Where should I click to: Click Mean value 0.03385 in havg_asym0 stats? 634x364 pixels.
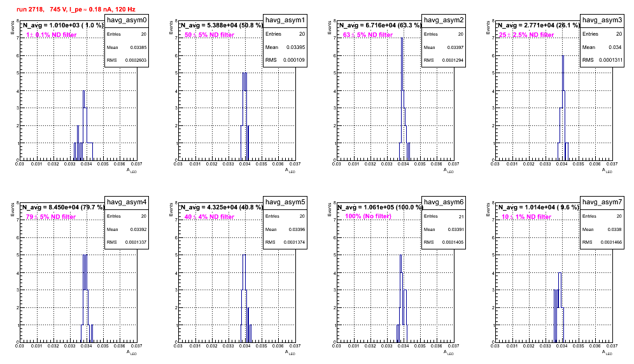[138, 47]
